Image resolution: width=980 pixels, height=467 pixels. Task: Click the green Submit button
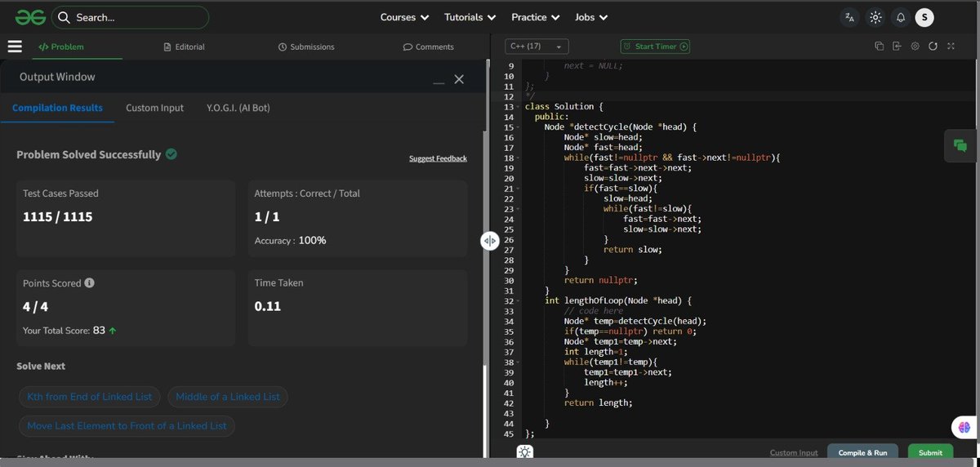930,452
